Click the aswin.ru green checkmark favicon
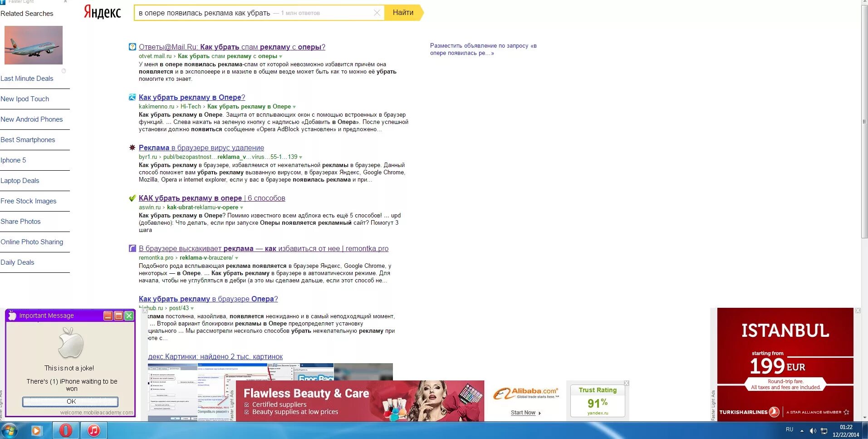The image size is (868, 439). click(132, 198)
